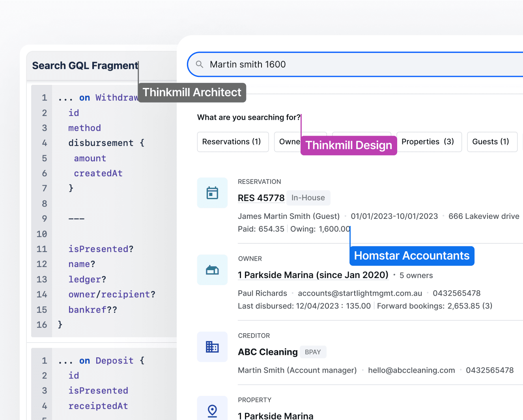Click the 'receiptedAt' field in code
The width and height of the screenshot is (523, 420).
pyautogui.click(x=98, y=406)
